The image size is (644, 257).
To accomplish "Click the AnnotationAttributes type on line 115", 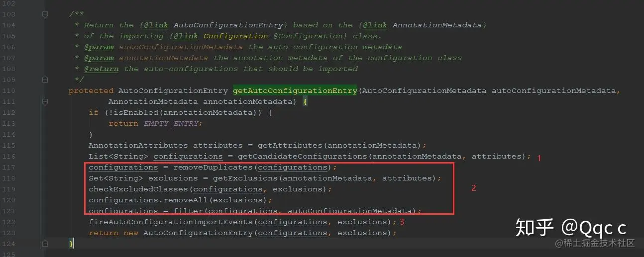I will tap(138, 145).
